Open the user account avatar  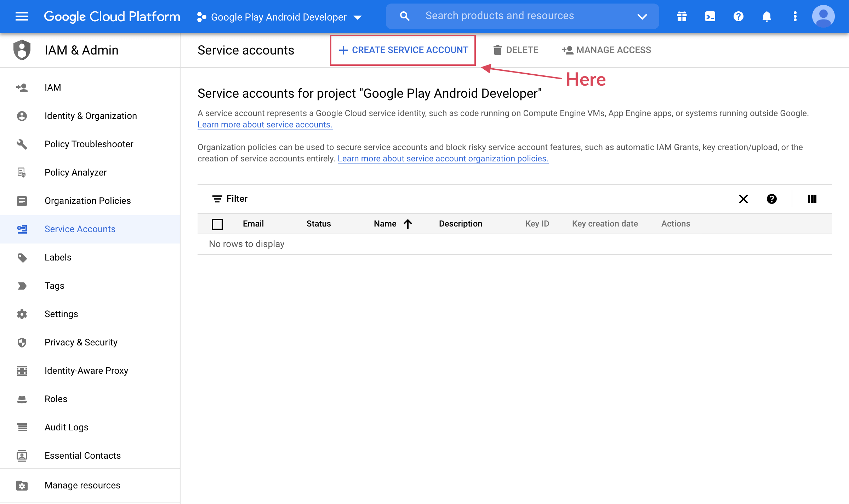[823, 16]
